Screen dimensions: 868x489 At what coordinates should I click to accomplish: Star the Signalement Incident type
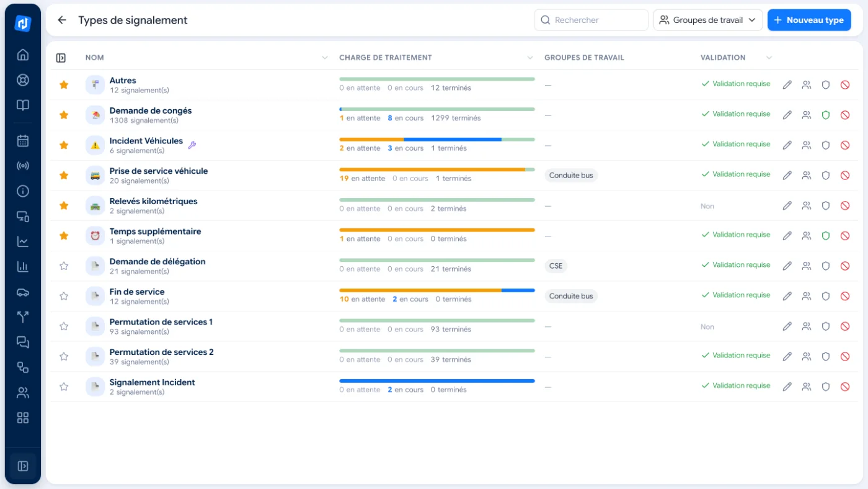(x=64, y=387)
